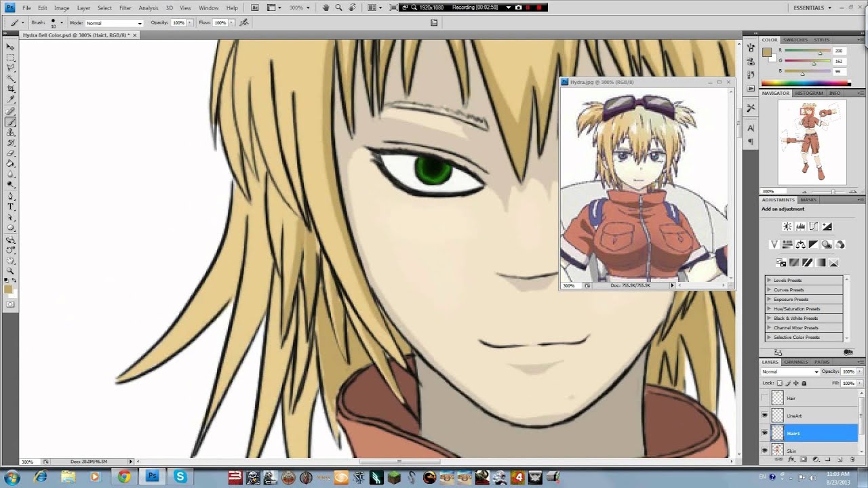Open layer style fx menu

coord(791,459)
